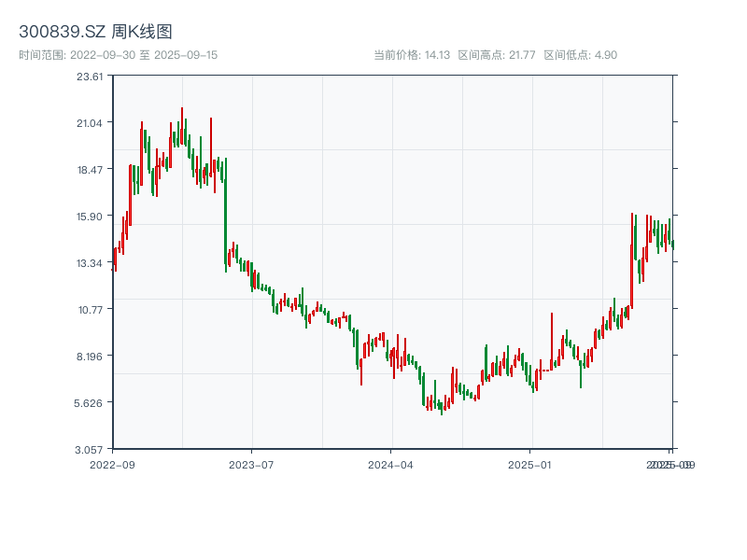The height and width of the screenshot is (560, 747).
Task: Click the 2022-09 x-axis date label
Action: click(112, 464)
